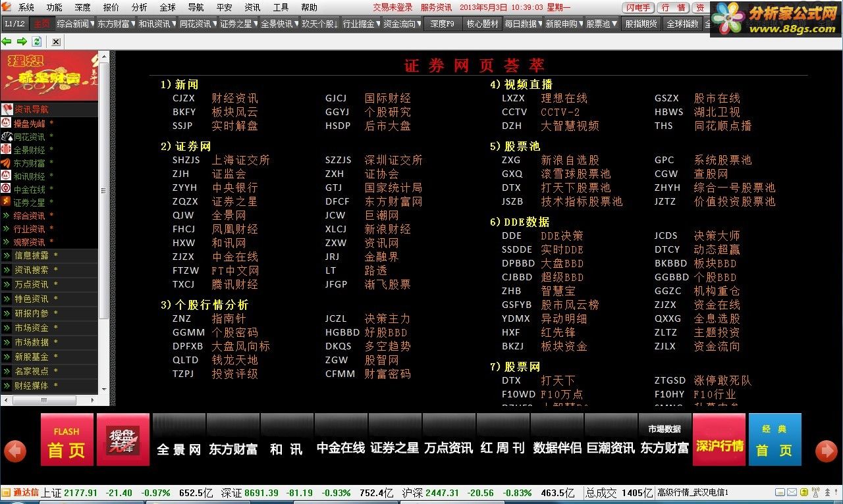Click the 中金在线 sidebar icon
The image size is (843, 504).
[x=6, y=189]
